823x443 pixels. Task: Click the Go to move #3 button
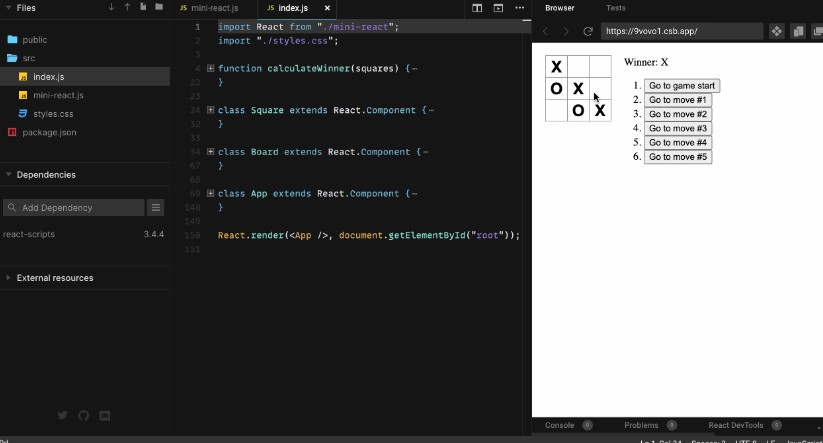(x=677, y=128)
